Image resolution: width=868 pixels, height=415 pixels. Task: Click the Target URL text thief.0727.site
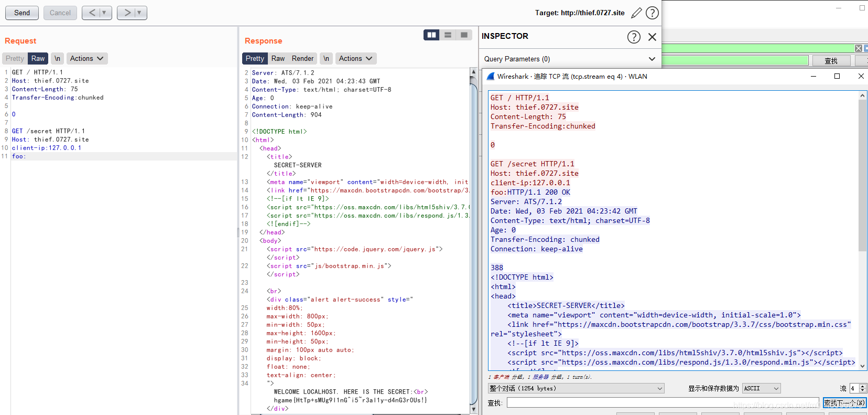pos(593,13)
